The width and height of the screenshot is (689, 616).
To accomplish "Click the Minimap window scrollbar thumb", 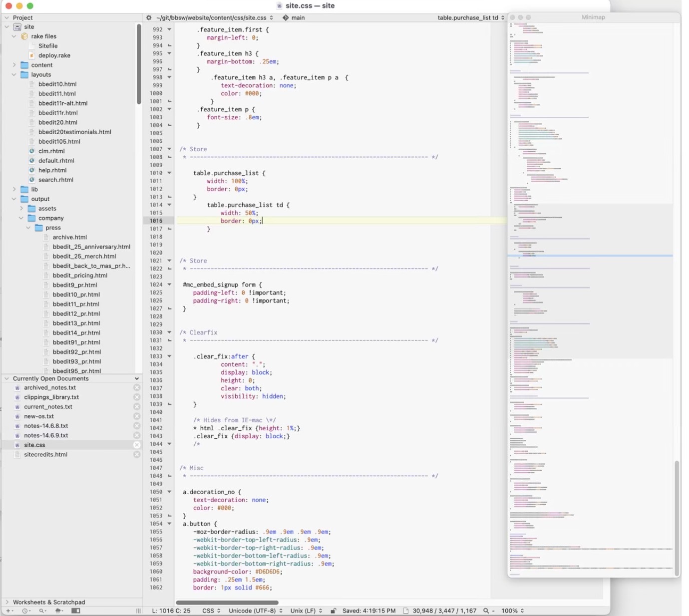I will 677,518.
